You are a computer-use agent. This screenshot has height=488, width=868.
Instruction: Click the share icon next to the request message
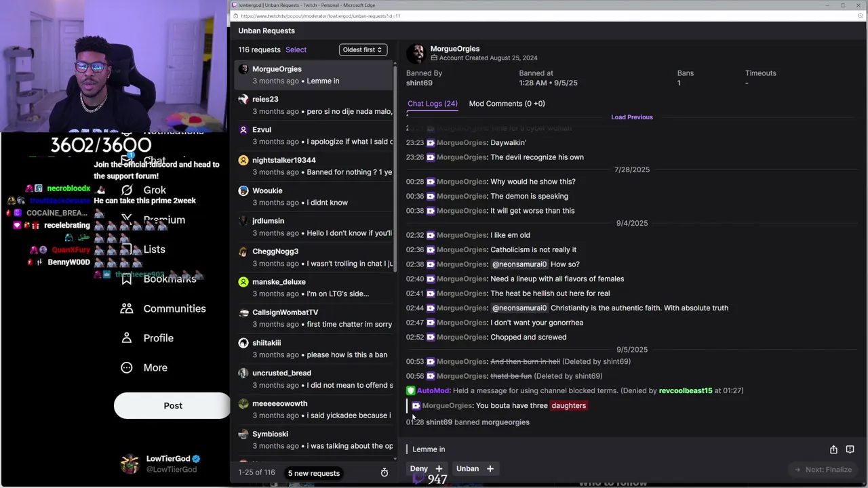(833, 449)
